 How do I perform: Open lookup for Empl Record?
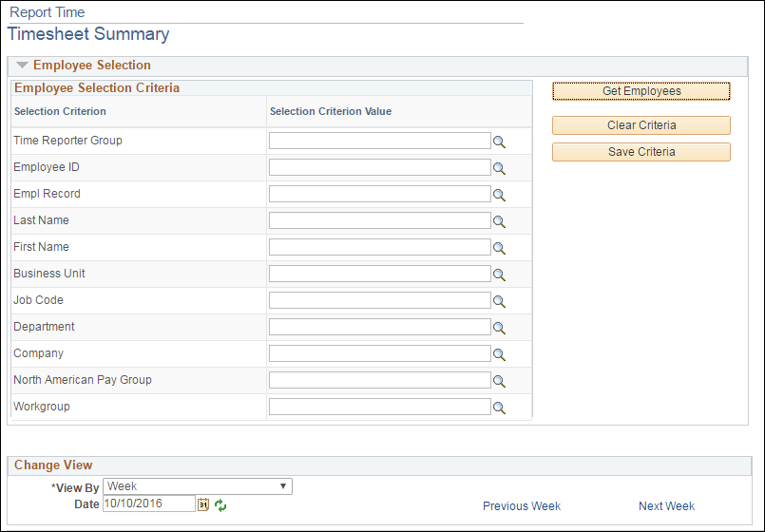499,195
